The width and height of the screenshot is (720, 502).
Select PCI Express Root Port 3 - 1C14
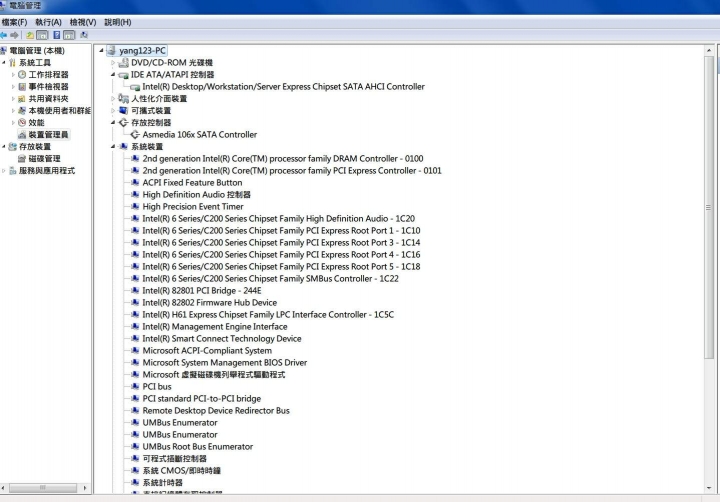click(x=281, y=242)
